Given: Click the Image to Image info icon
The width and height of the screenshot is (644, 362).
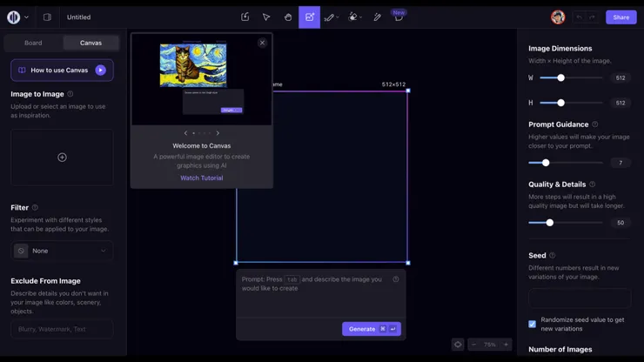Looking at the screenshot, I should click(70, 94).
